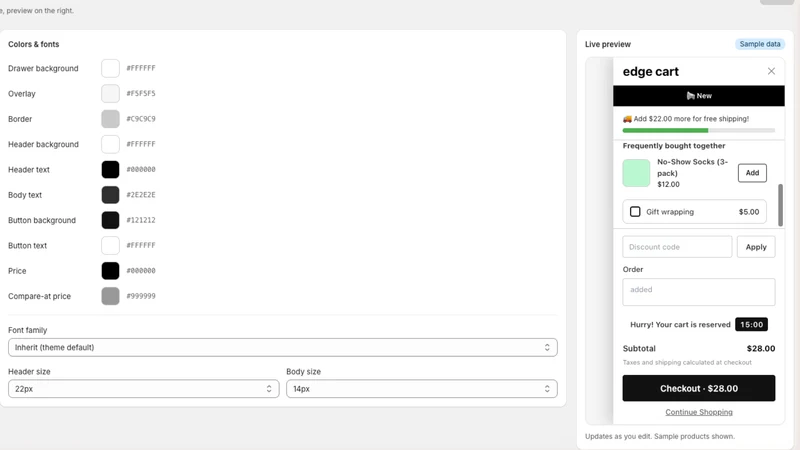Screen dimensions: 800x450
Task: Close the edge cart drawer preview
Action: [771, 71]
